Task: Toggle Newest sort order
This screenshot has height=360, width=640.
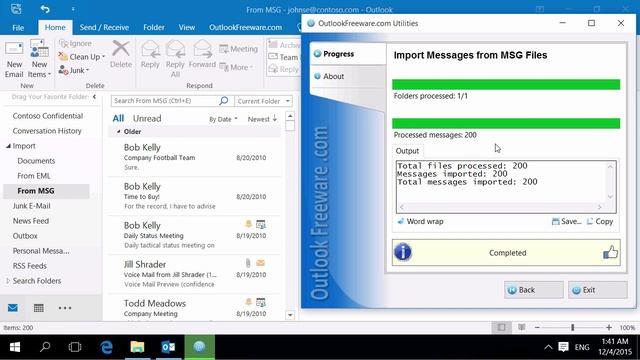Action: (262, 119)
